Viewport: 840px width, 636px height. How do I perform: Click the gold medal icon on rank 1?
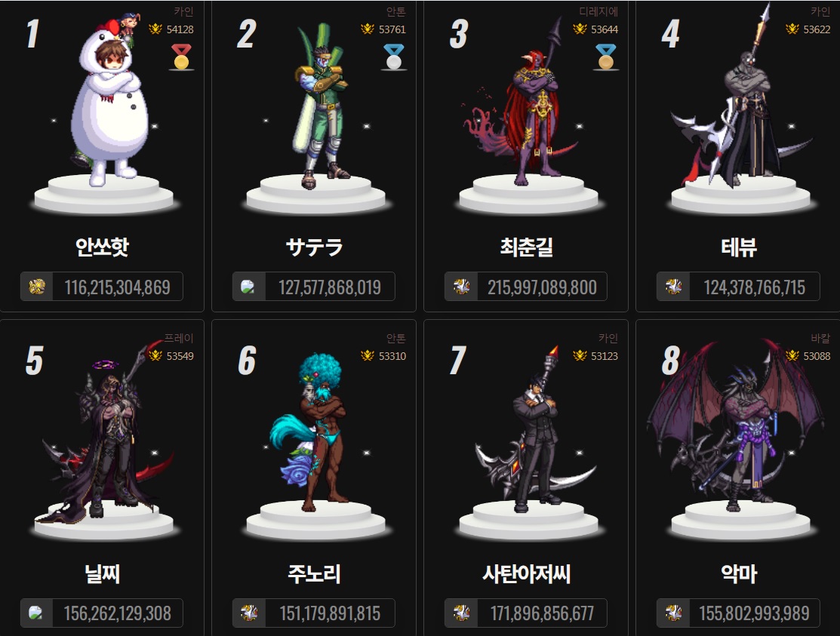182,57
